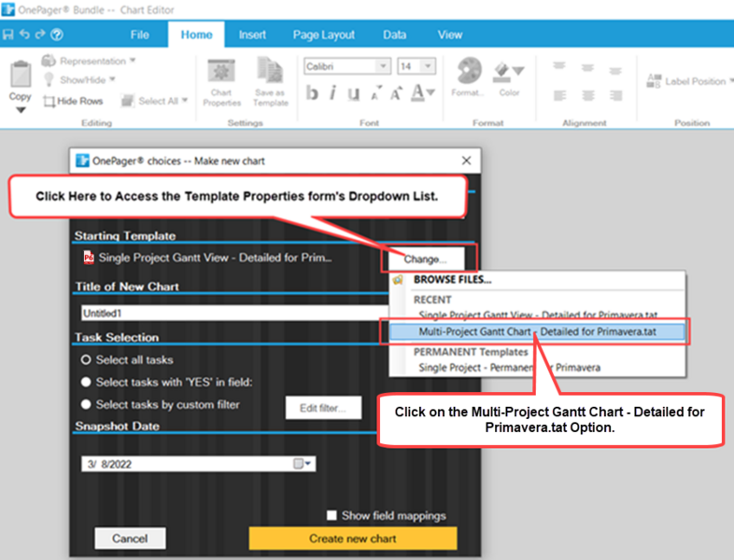Click the Redo arrow icon
The image size is (734, 560).
40,35
